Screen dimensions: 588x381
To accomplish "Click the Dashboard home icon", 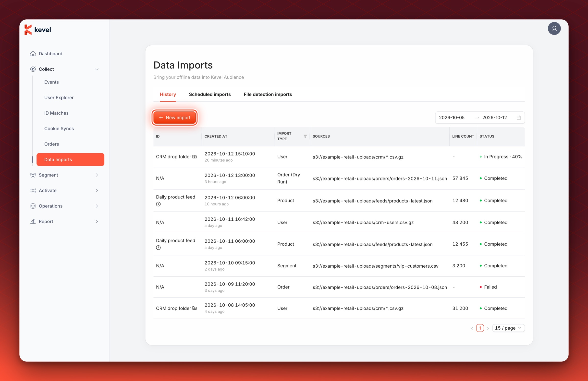I will [x=33, y=54].
